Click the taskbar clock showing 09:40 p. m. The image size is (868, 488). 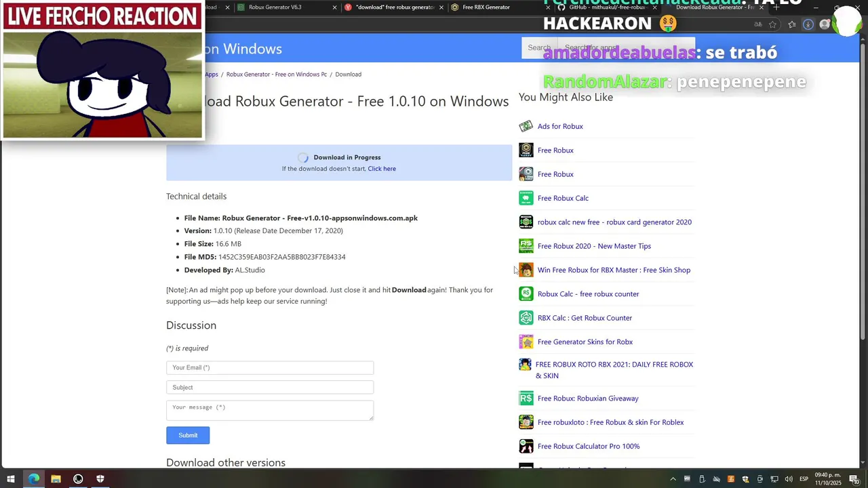(x=828, y=479)
